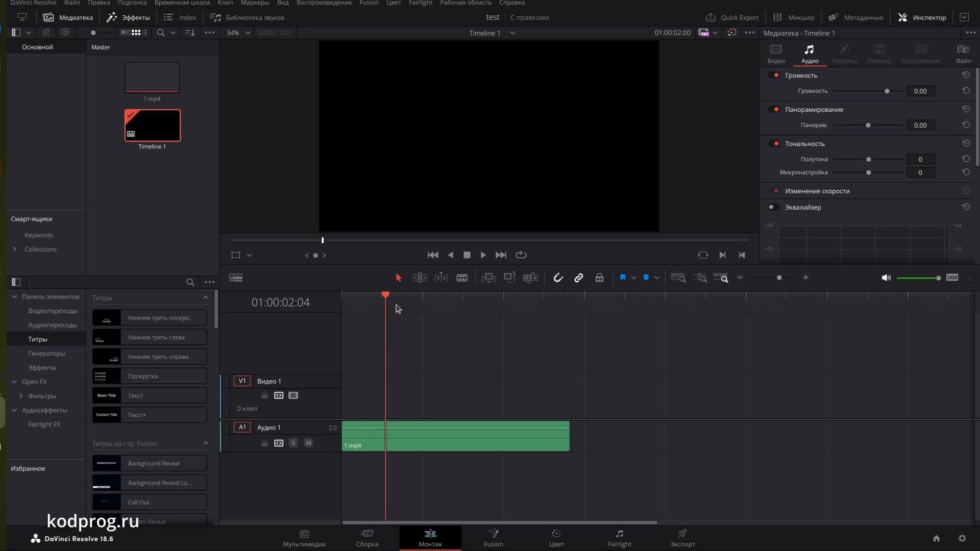Open the Воспроизведение menu
The height and width of the screenshot is (551, 980).
pos(324,3)
